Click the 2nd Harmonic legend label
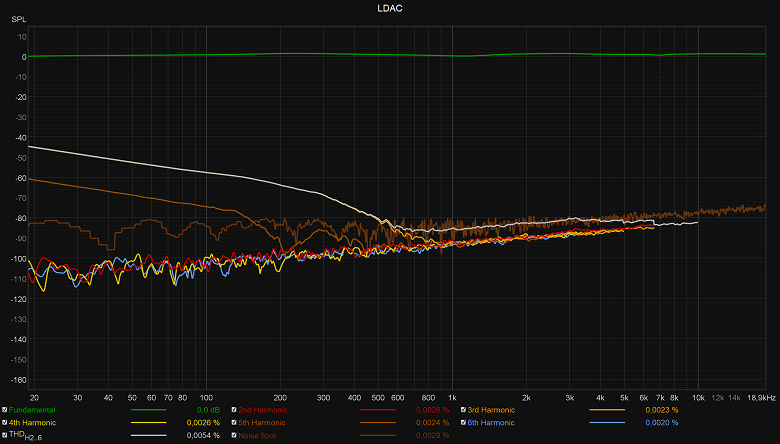 263,410
